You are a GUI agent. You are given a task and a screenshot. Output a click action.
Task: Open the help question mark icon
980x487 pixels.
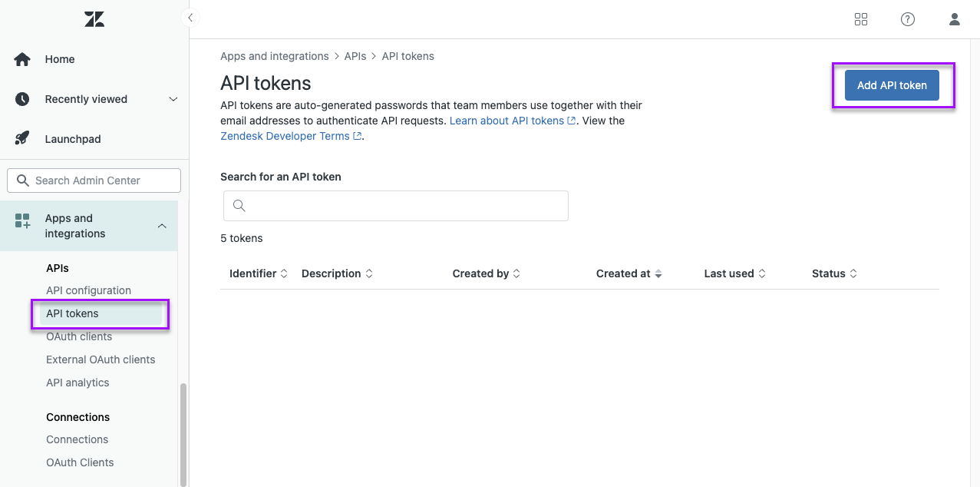tap(908, 19)
